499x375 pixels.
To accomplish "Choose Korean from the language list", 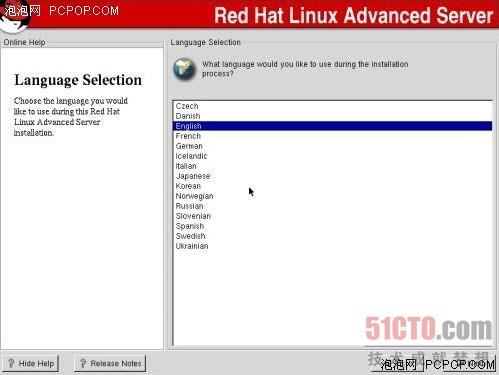I will click(333, 186).
